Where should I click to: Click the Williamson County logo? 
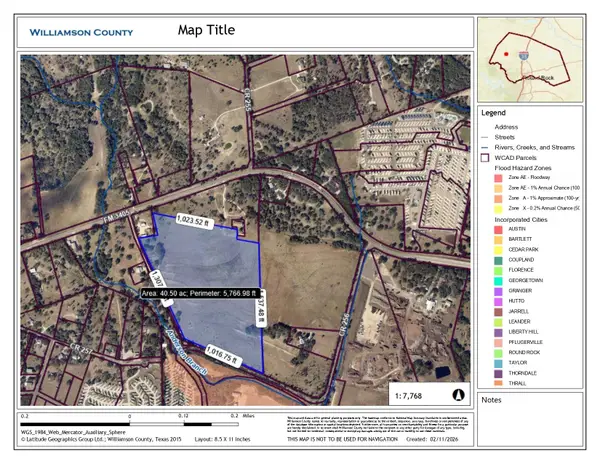(x=80, y=32)
